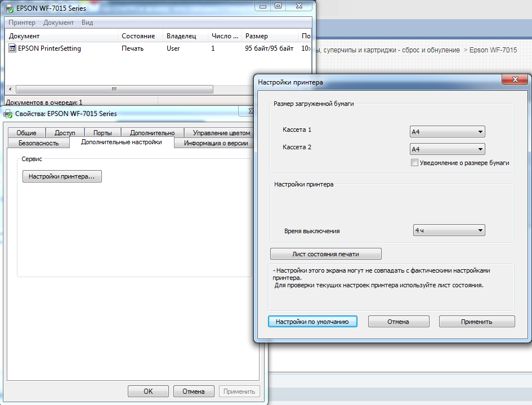This screenshot has width=532, height=405.
Task: Click the left scroll arrow in the queue window
Action: [x=10, y=90]
